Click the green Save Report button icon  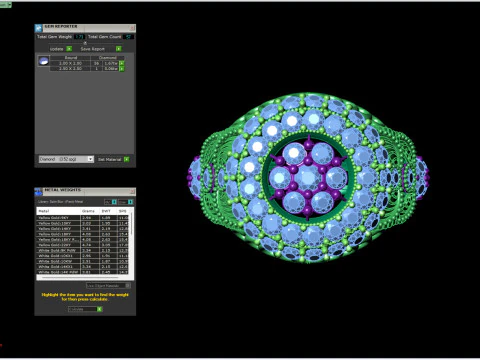[x=119, y=49]
